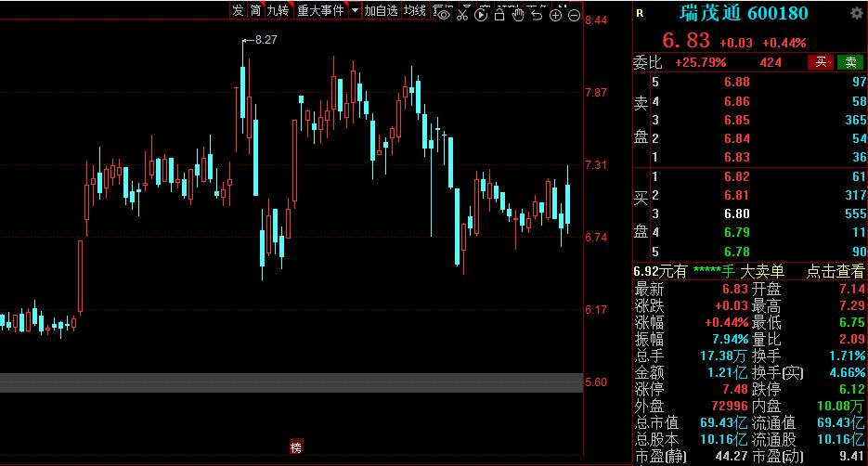
Task: Select sell level 1 price 6.83
Action: pos(737,157)
